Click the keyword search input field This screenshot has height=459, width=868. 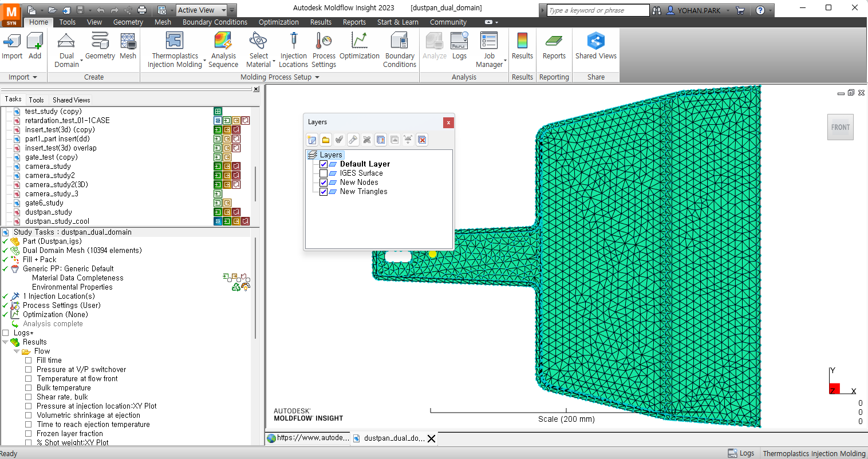[598, 10]
